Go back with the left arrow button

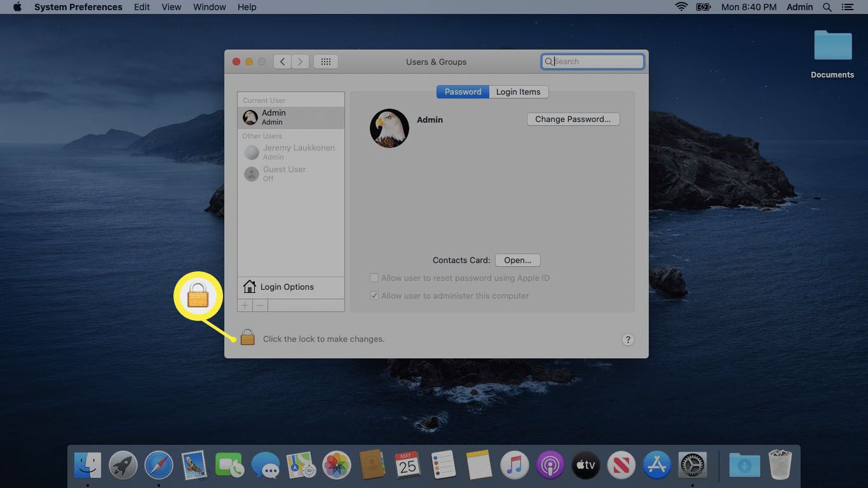point(283,62)
